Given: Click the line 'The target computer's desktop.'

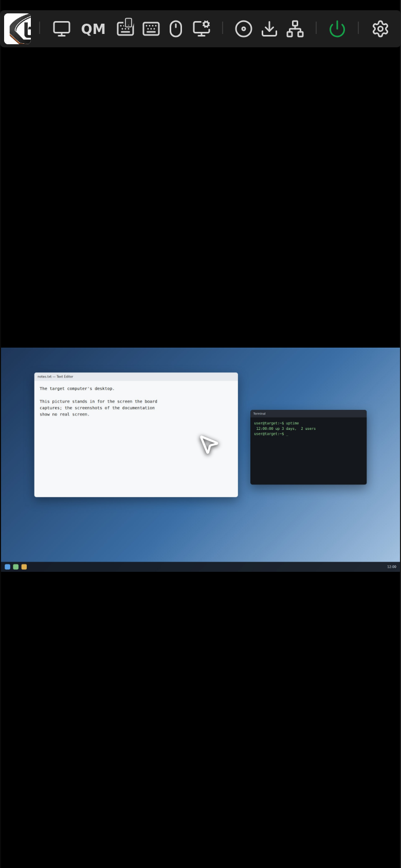Looking at the screenshot, I should point(77,389).
